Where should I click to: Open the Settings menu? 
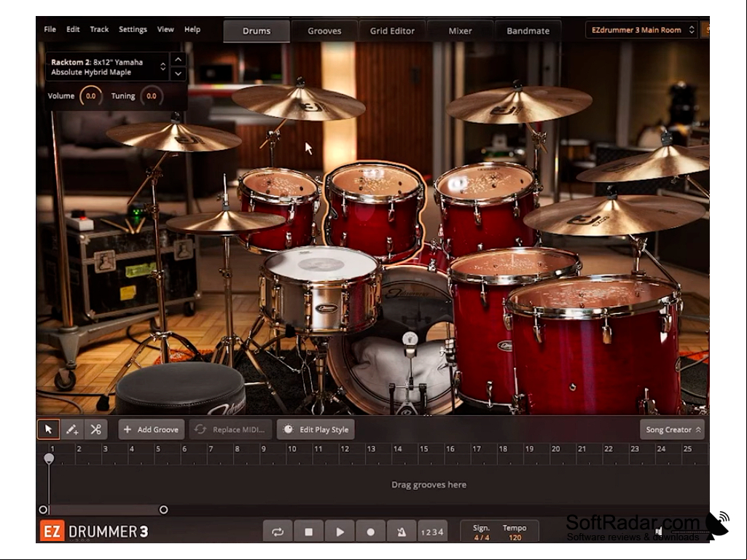(x=133, y=29)
